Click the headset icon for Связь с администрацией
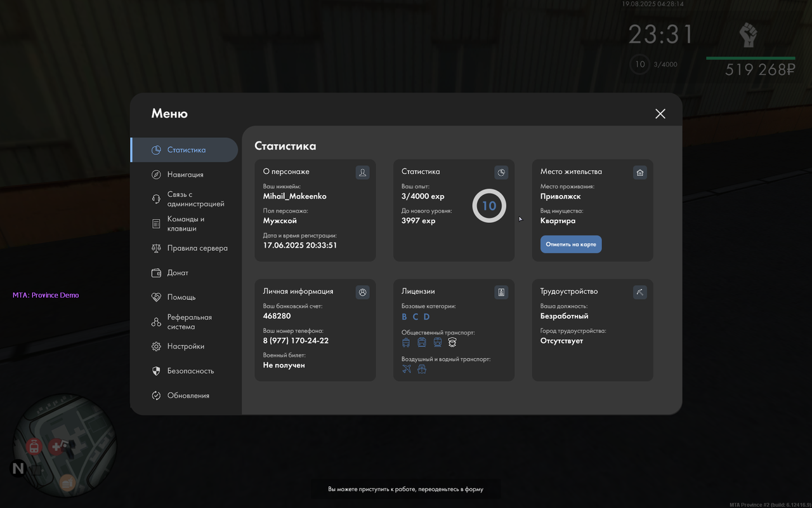The width and height of the screenshot is (812, 508). 156,199
